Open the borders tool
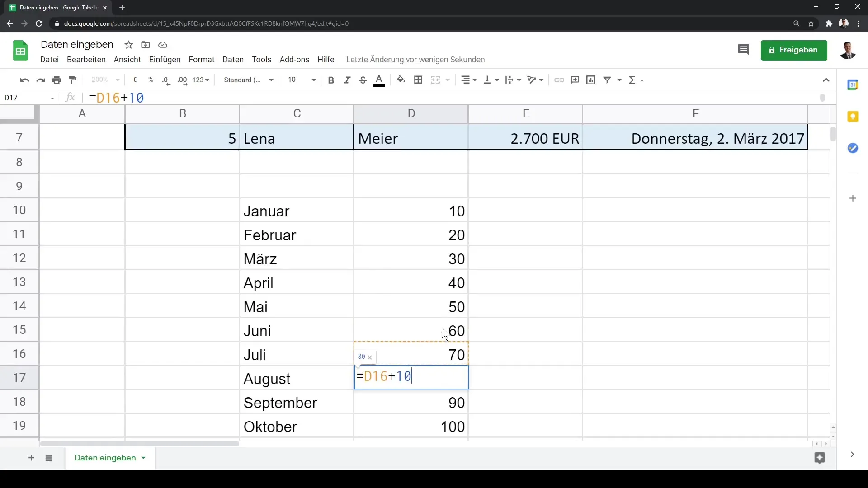This screenshot has height=488, width=868. coord(418,80)
